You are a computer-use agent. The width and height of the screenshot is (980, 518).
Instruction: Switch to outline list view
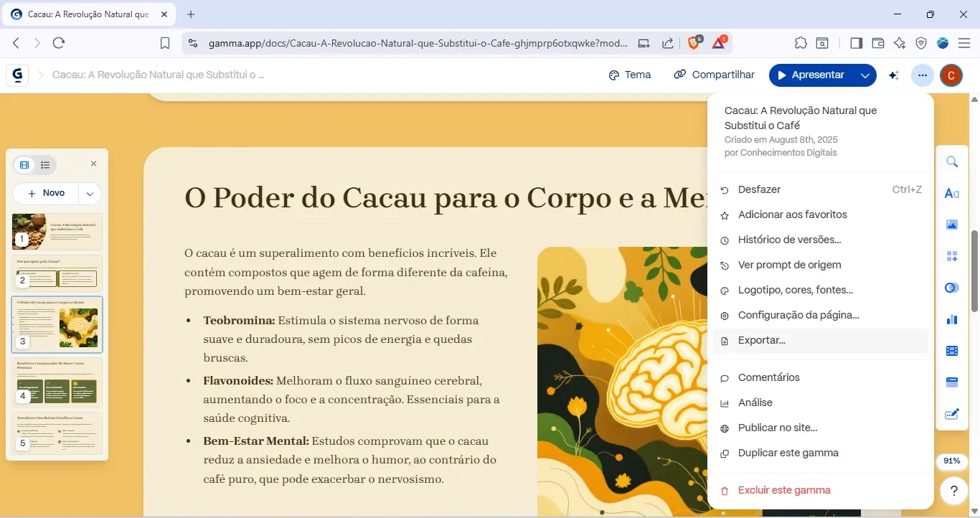tap(45, 165)
